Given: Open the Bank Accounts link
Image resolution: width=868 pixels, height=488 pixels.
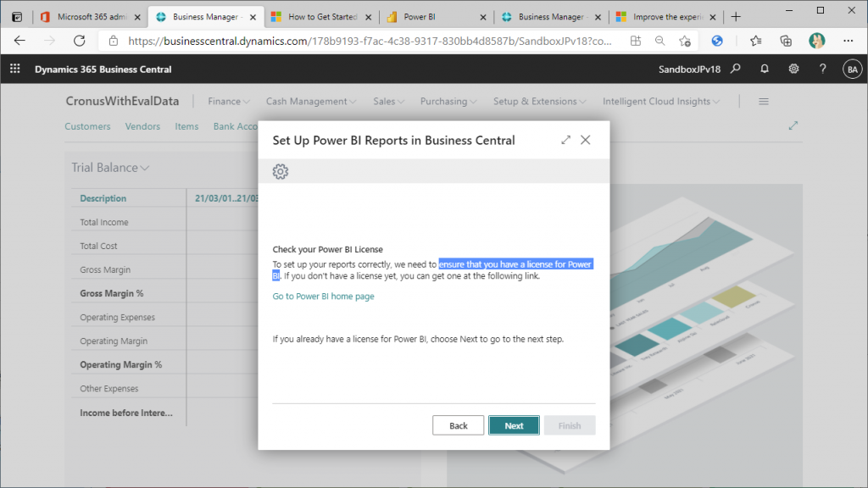Looking at the screenshot, I should [236, 126].
